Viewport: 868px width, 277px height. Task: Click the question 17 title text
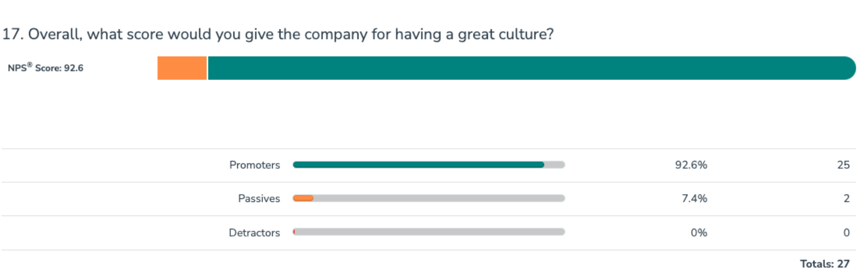[278, 34]
